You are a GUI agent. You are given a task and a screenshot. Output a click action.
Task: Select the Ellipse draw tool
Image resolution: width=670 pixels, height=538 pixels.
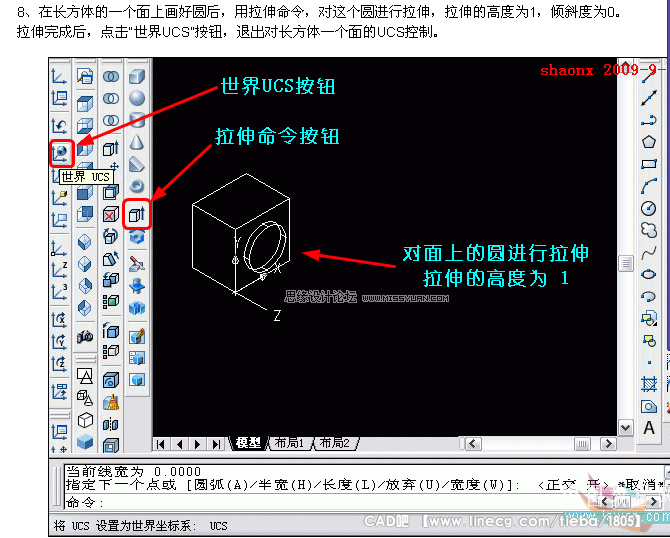649,274
